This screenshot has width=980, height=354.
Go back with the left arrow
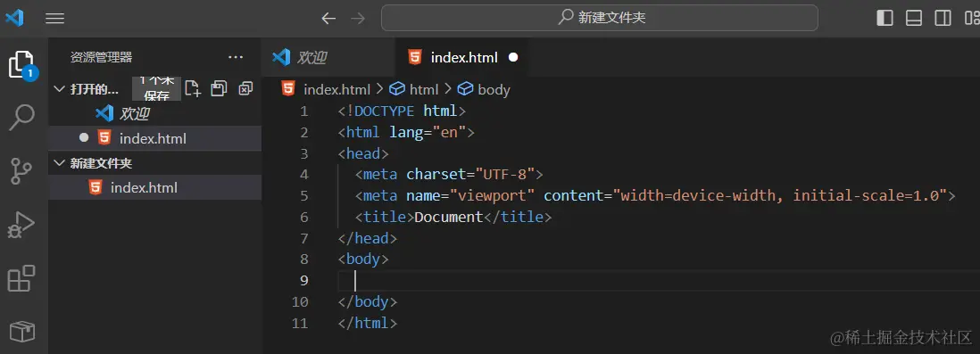click(x=328, y=18)
